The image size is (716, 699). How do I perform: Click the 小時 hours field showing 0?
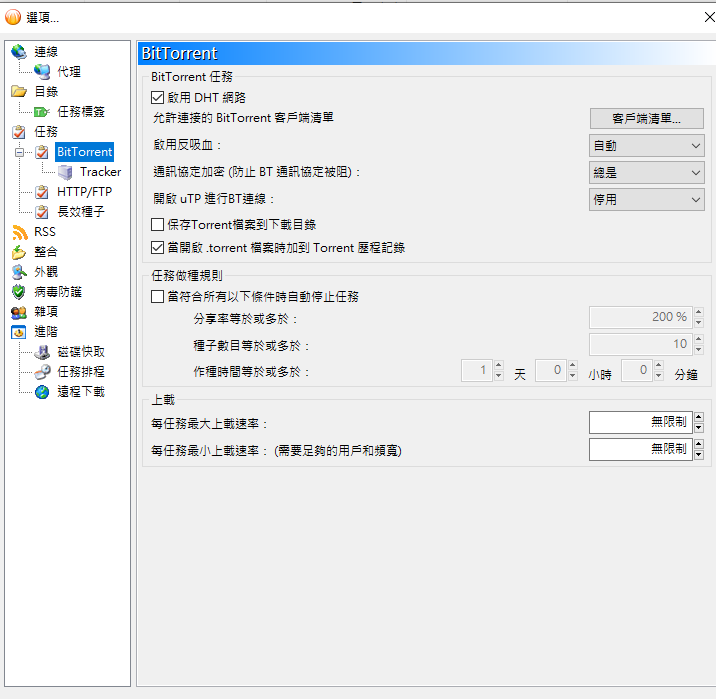[x=551, y=370]
